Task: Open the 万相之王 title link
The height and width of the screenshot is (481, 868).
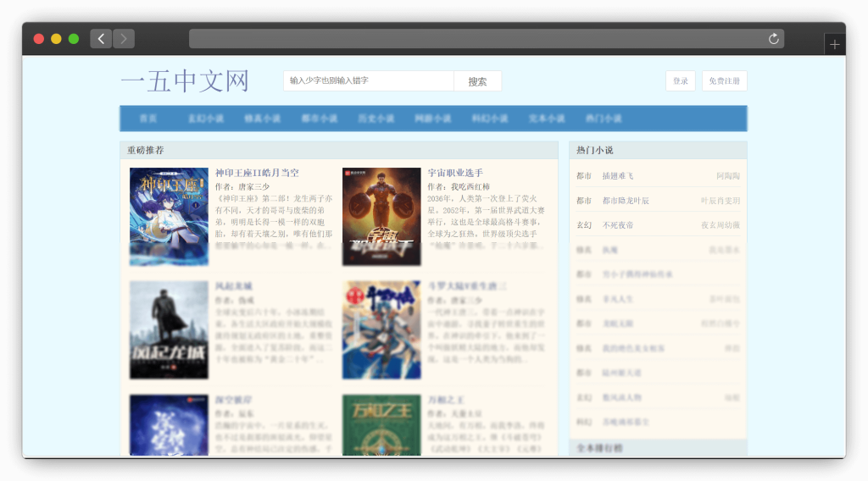Action: click(x=446, y=400)
